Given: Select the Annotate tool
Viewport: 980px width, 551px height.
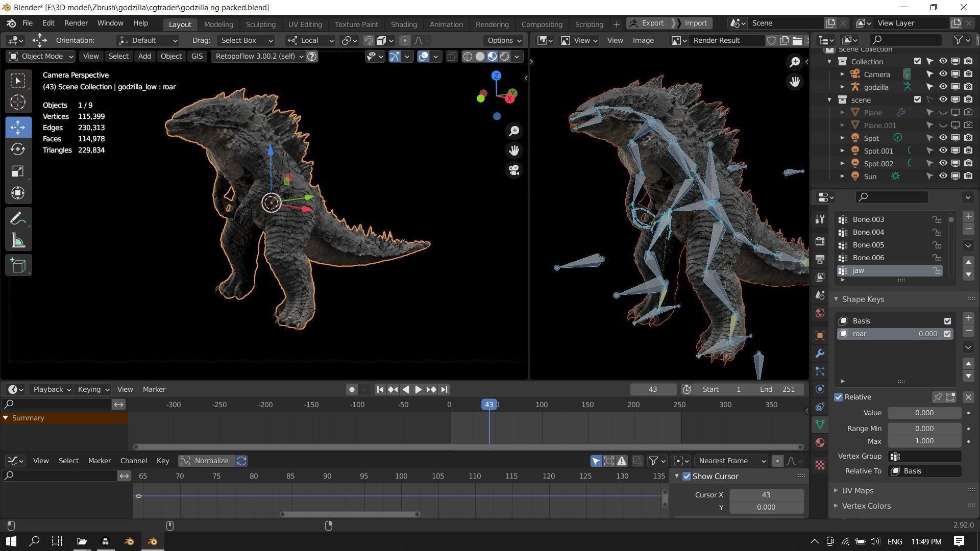Looking at the screenshot, I should point(18,219).
